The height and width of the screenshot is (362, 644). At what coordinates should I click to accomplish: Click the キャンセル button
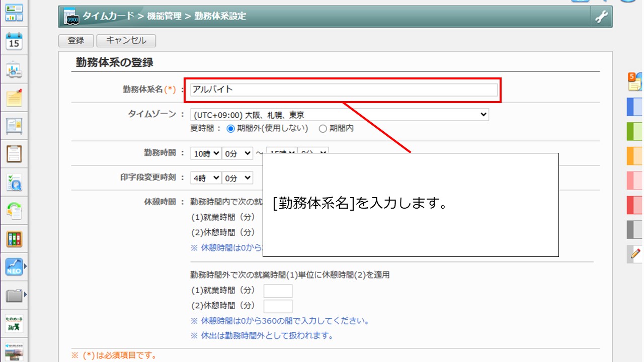126,41
